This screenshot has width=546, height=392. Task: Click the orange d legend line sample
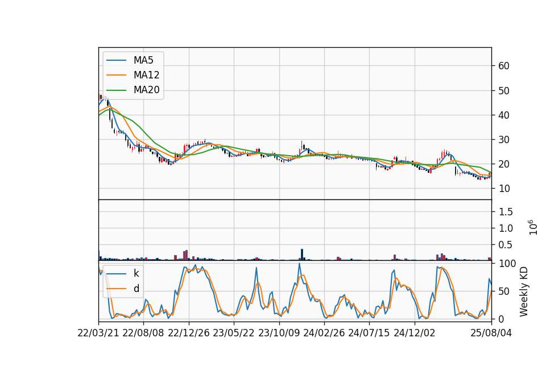click(116, 289)
